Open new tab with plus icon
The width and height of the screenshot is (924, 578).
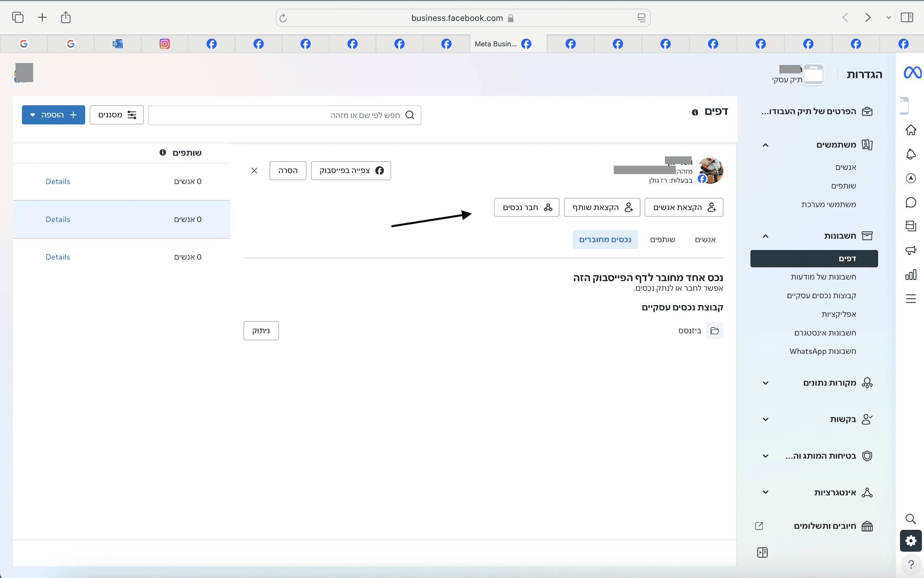pyautogui.click(x=42, y=17)
